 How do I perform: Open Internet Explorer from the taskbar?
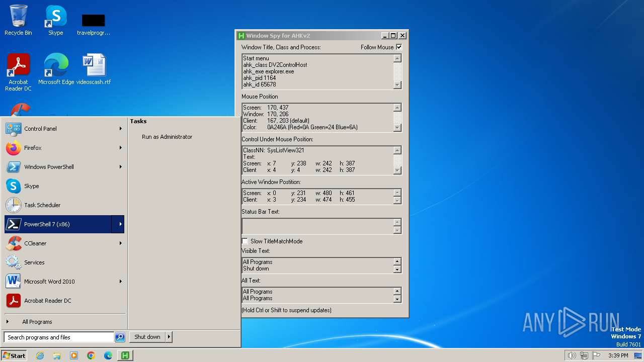[x=40, y=355]
